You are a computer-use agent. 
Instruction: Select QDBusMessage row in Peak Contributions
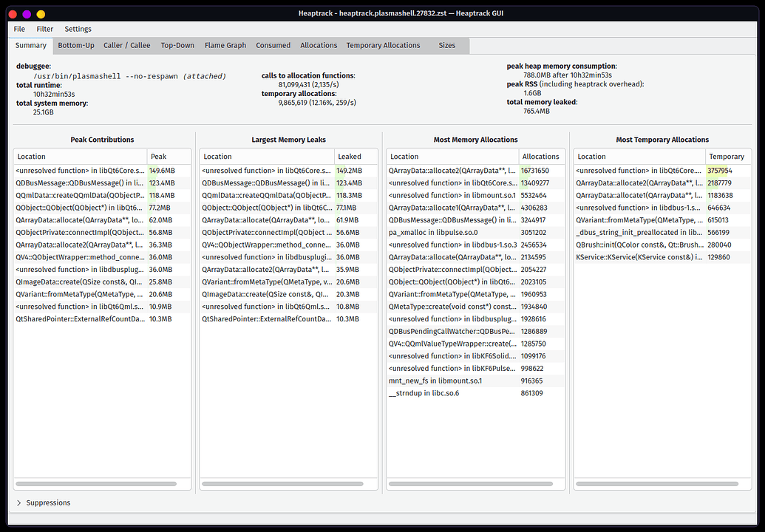pyautogui.click(x=80, y=183)
